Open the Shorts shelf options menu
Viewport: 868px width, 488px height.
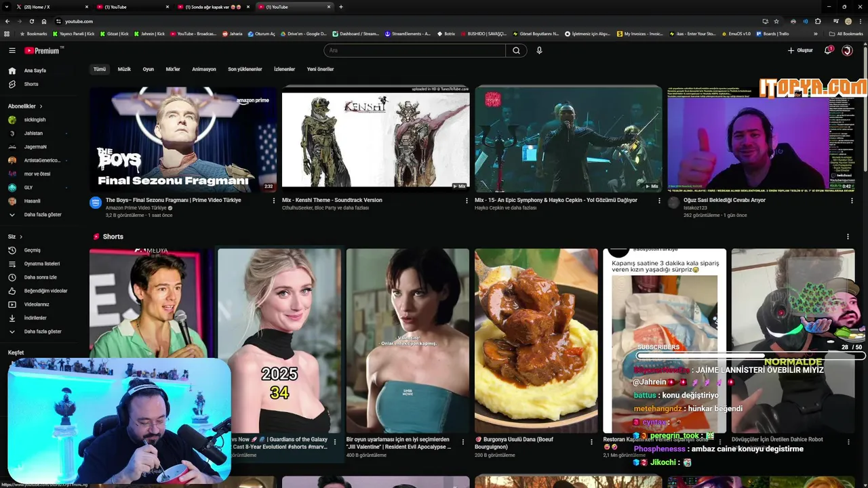[848, 237]
